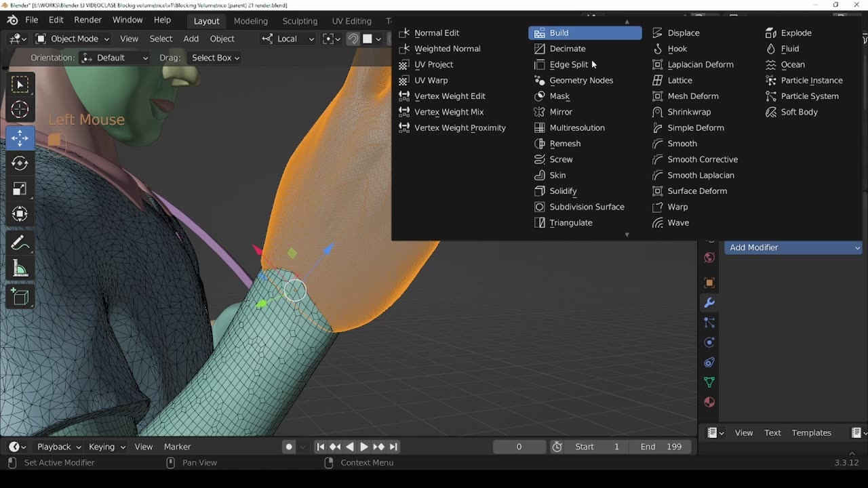Jump to the previous keyframe
The image size is (868, 488).
335,447
